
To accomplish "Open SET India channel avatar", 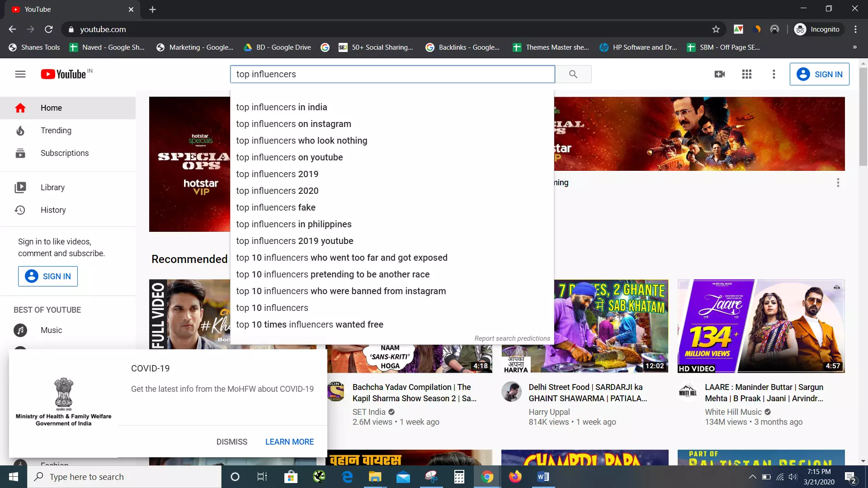I will pos(335,391).
